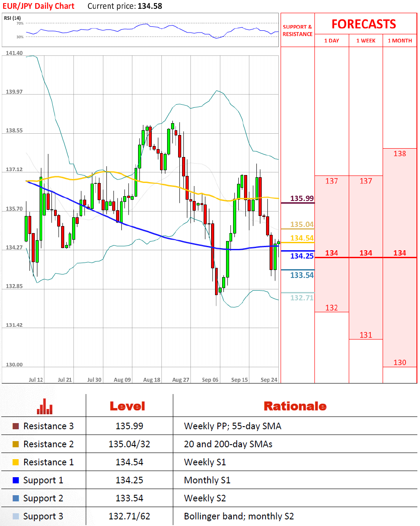Click the 134.54 level marker beside chart

[x=302, y=238]
